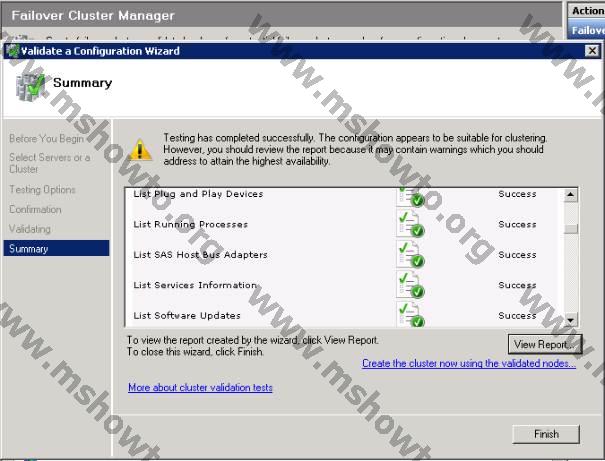The width and height of the screenshot is (605, 461).
Task: Select the List Software Updates row
Action: 344,315
